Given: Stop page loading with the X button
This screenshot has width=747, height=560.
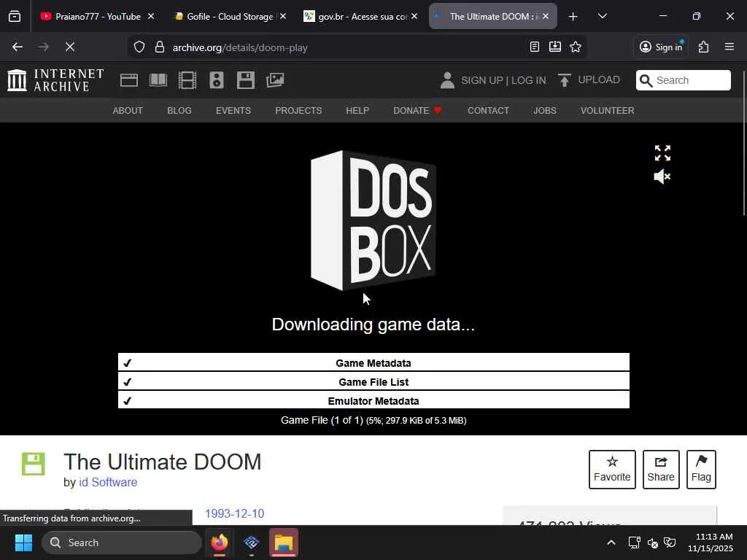Looking at the screenshot, I should (x=69, y=47).
